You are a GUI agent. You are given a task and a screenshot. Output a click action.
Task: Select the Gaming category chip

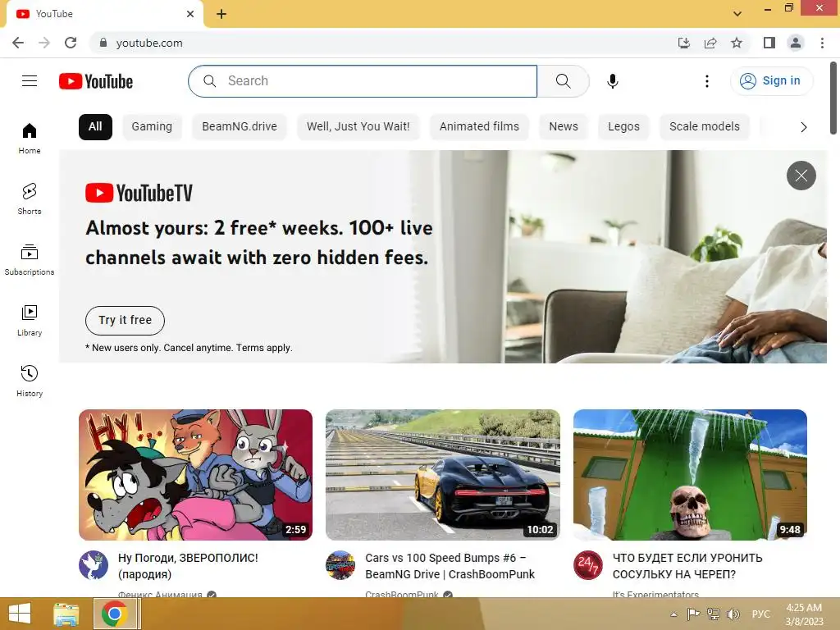click(152, 127)
